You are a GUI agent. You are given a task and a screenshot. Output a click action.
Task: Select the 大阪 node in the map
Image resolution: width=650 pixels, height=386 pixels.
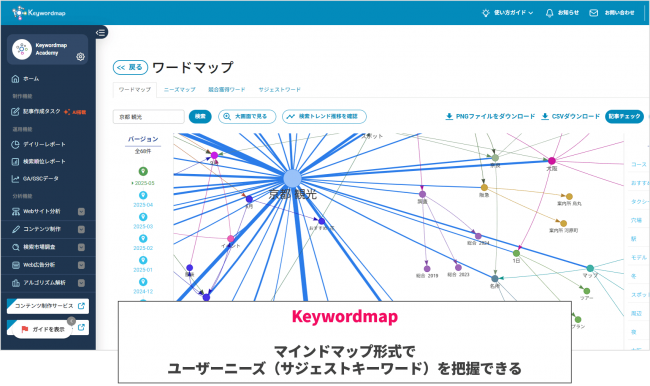pos(551,161)
